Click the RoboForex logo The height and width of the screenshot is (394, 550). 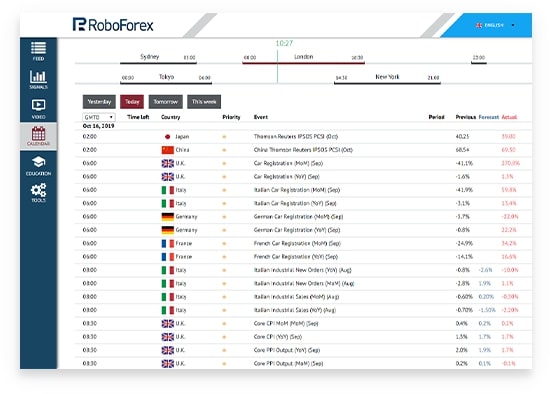pos(113,25)
